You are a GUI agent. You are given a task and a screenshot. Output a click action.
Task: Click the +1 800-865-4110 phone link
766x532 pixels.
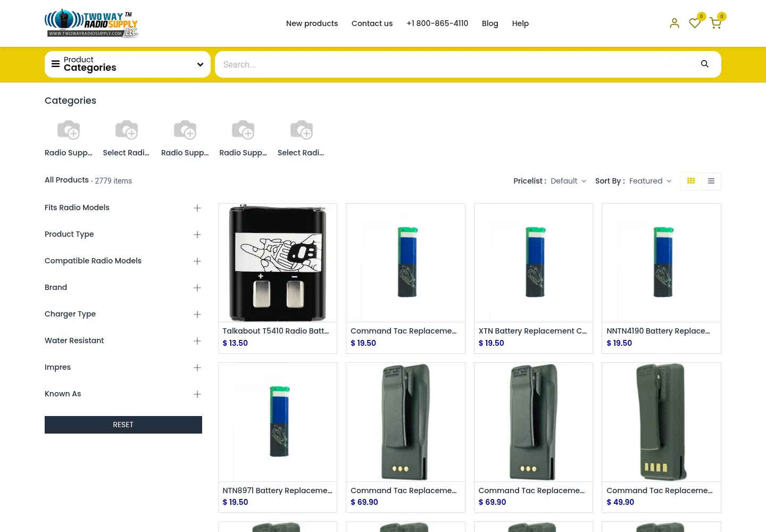click(437, 23)
